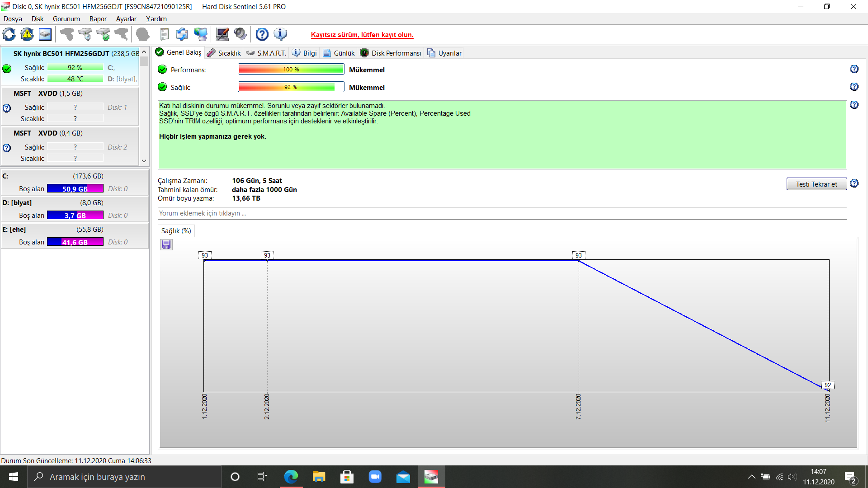Click the disk test with green check icon
The width and height of the screenshot is (868, 488).
[103, 34]
